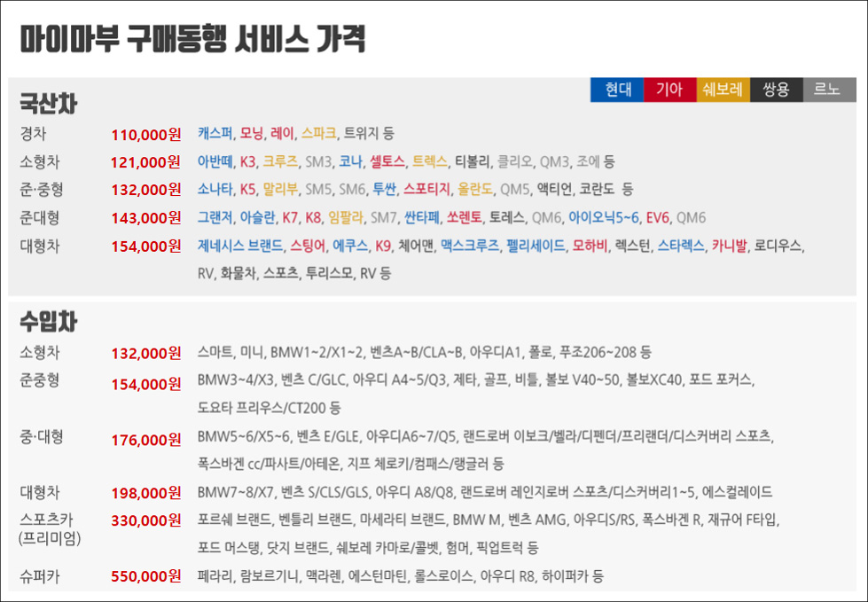Image resolution: width=868 pixels, height=602 pixels.
Task: Click the 로디우스 car name
Action: [778, 246]
